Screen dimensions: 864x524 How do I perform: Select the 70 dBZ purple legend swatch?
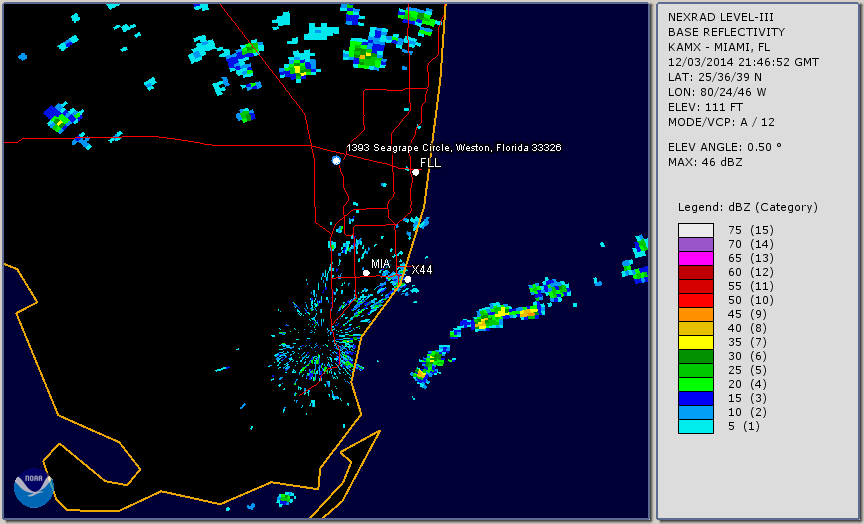pyautogui.click(x=696, y=244)
